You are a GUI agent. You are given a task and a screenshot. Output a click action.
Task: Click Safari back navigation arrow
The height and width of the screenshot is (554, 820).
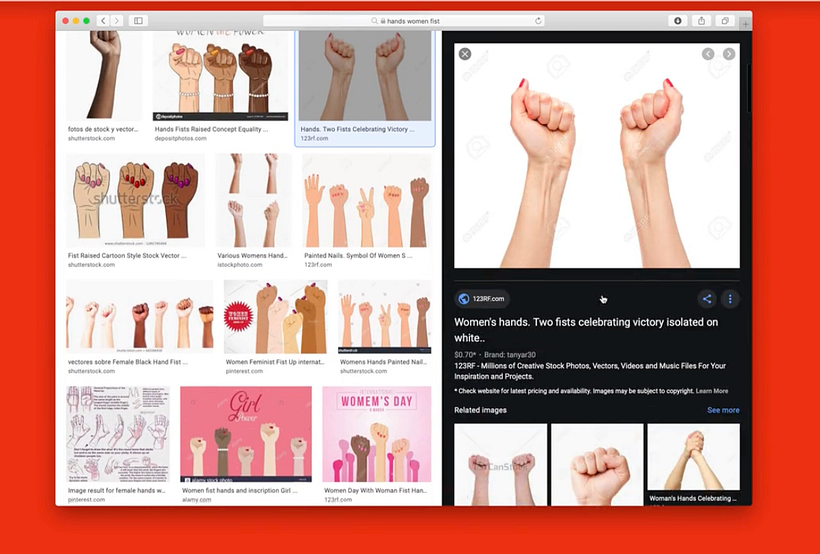click(x=104, y=20)
